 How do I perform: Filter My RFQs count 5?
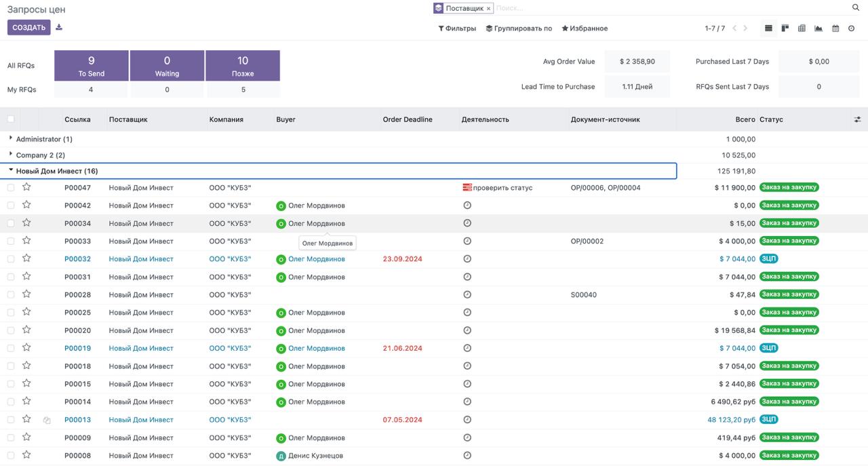(243, 90)
